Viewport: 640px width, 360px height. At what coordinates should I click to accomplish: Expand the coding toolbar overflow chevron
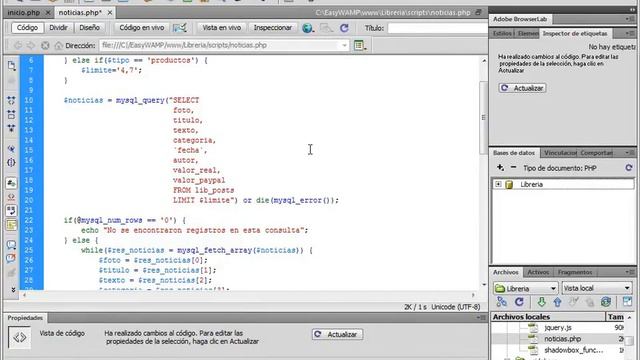[x=13, y=289]
